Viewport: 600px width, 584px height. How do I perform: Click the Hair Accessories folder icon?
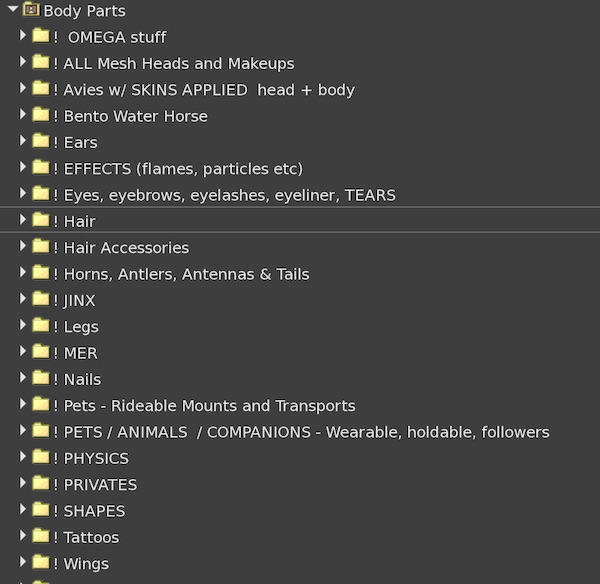[41, 246]
